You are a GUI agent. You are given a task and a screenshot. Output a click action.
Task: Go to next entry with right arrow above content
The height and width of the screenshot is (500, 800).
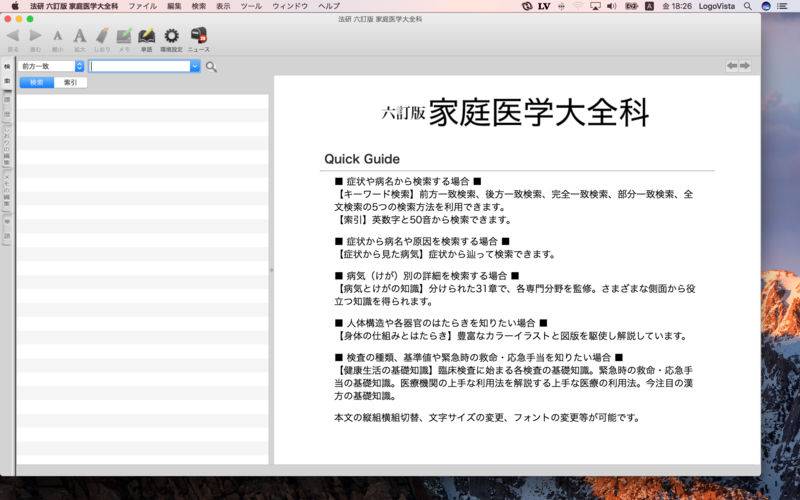745,66
